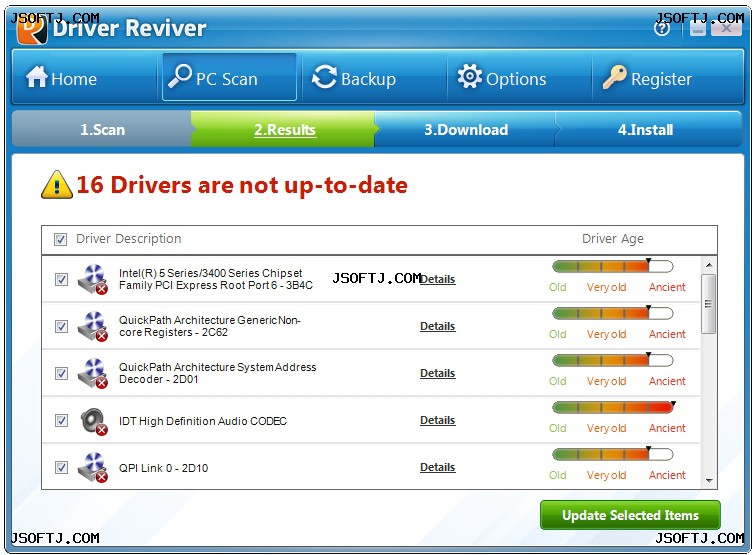This screenshot has width=755, height=555.
Task: Click the driver list scrollbar thumb
Action: pos(709,304)
